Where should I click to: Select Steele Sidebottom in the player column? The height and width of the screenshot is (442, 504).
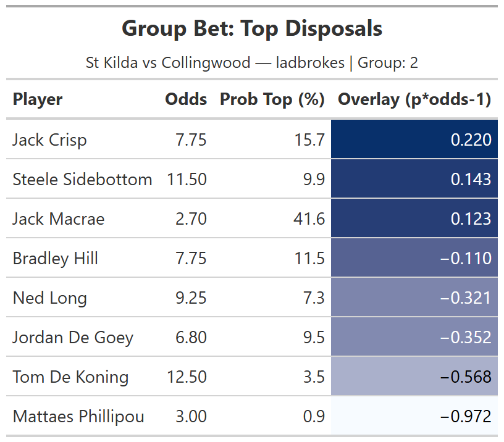pyautogui.click(x=82, y=180)
